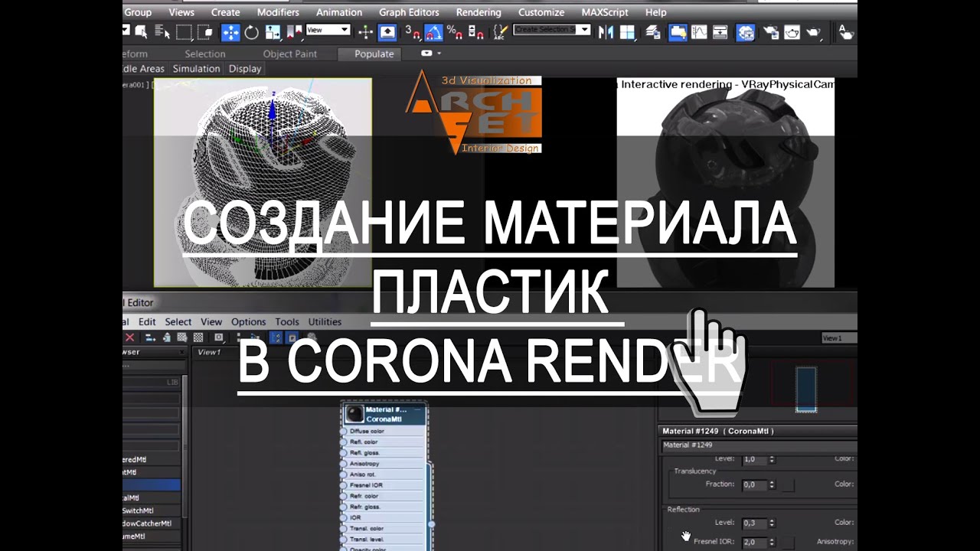Click the Display panel button
The width and height of the screenshot is (980, 551).
245,69
